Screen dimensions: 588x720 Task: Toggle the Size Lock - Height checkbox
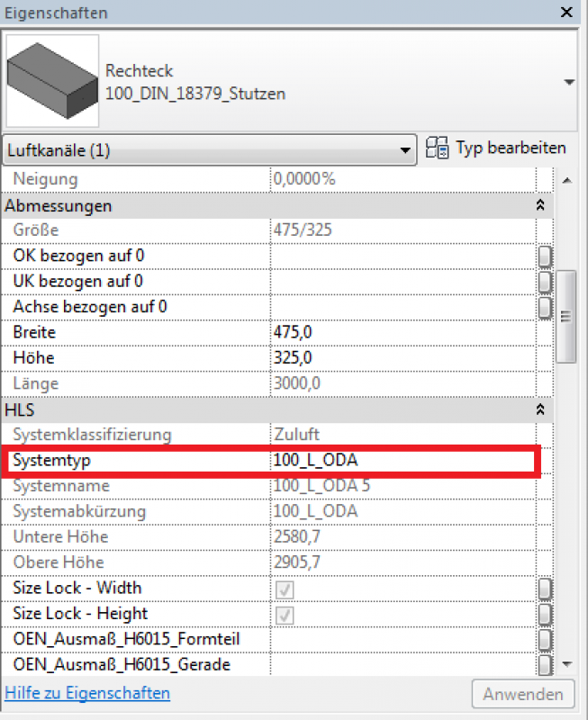click(285, 614)
